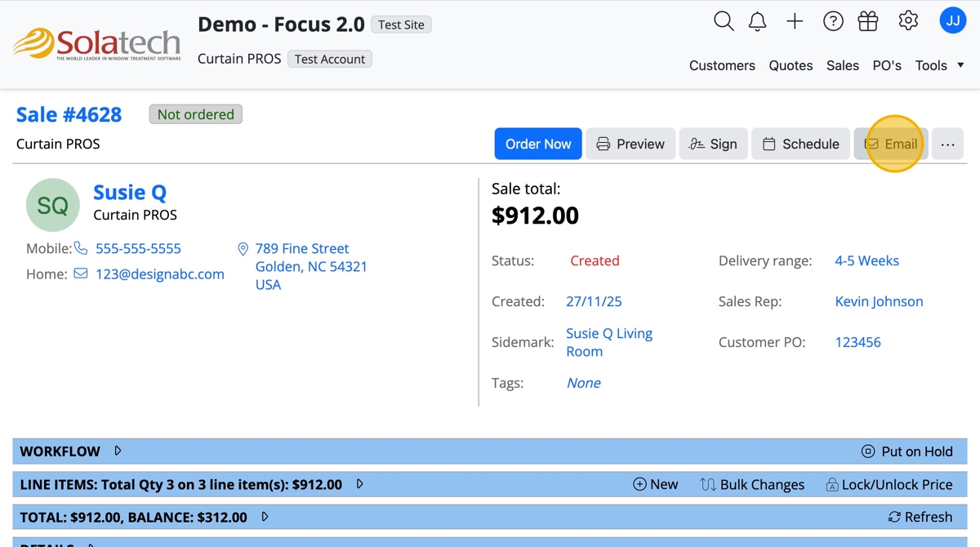
Task: Open the help question mark icon
Action: (833, 21)
